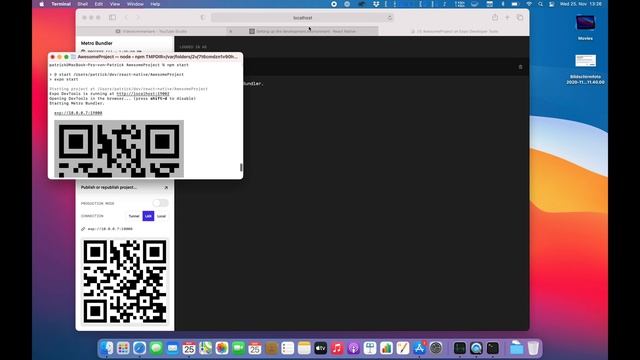Open the Shell menu
Image resolution: width=640 pixels, height=360 pixels.
coord(82,4)
